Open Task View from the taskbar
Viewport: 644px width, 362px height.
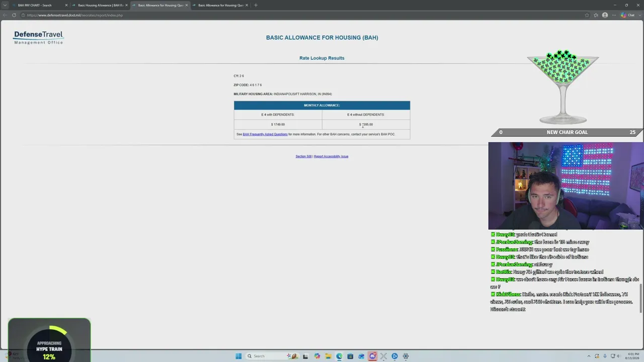pyautogui.click(x=305, y=356)
